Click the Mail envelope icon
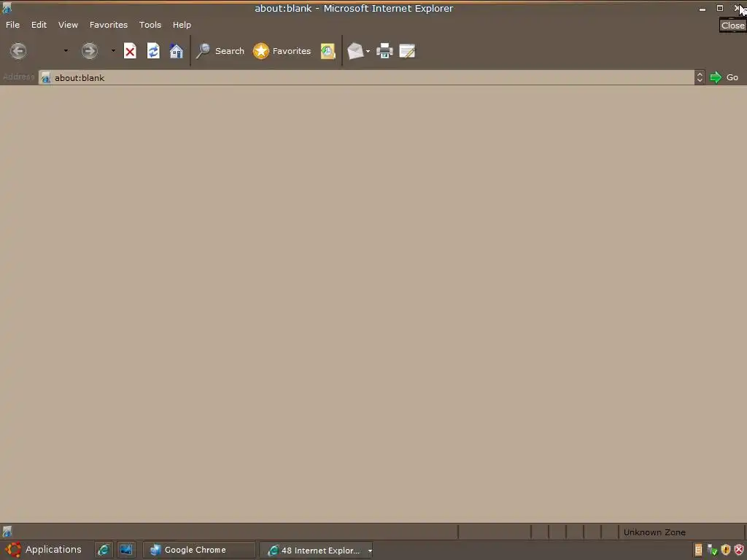Image resolution: width=747 pixels, height=560 pixels. pos(355,51)
